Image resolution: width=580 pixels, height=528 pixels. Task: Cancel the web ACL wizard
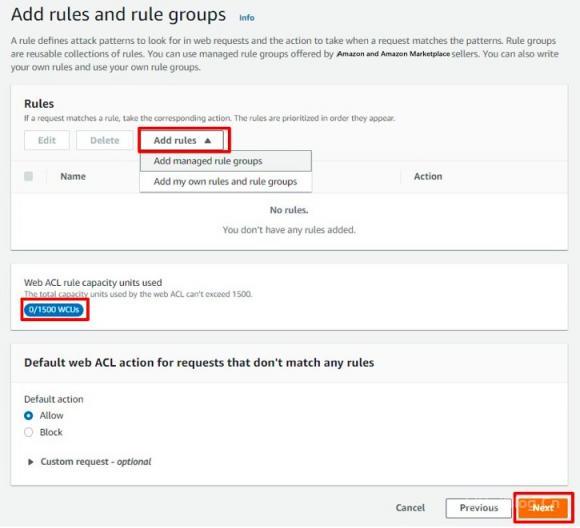[x=410, y=508]
